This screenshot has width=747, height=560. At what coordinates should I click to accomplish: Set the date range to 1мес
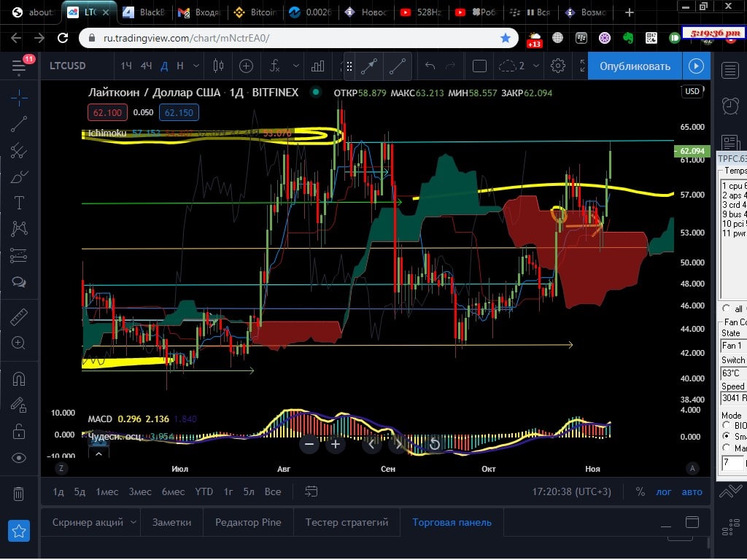(x=107, y=491)
